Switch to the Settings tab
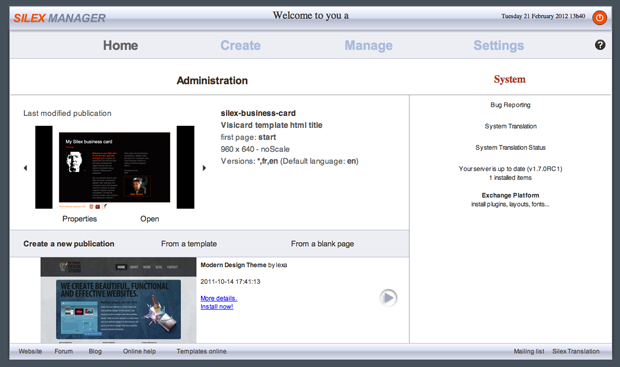Viewport: 620px width, 367px height. tap(499, 45)
